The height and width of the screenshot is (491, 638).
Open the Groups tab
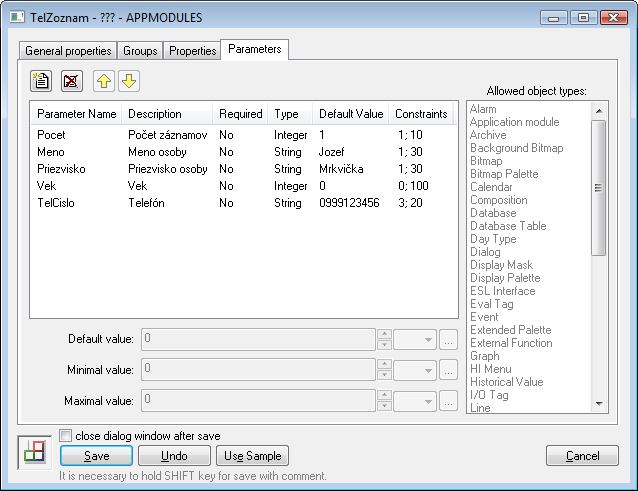tap(140, 51)
